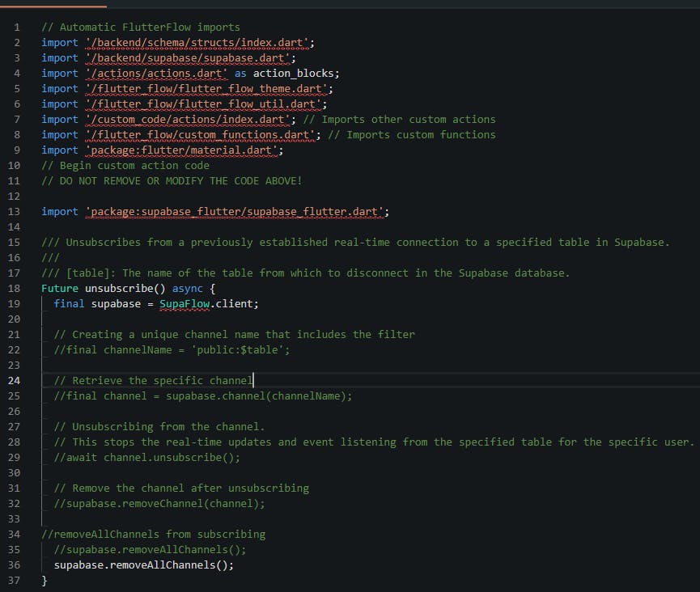Click the 'SupaFlow' identifier on line 19

tap(185, 303)
